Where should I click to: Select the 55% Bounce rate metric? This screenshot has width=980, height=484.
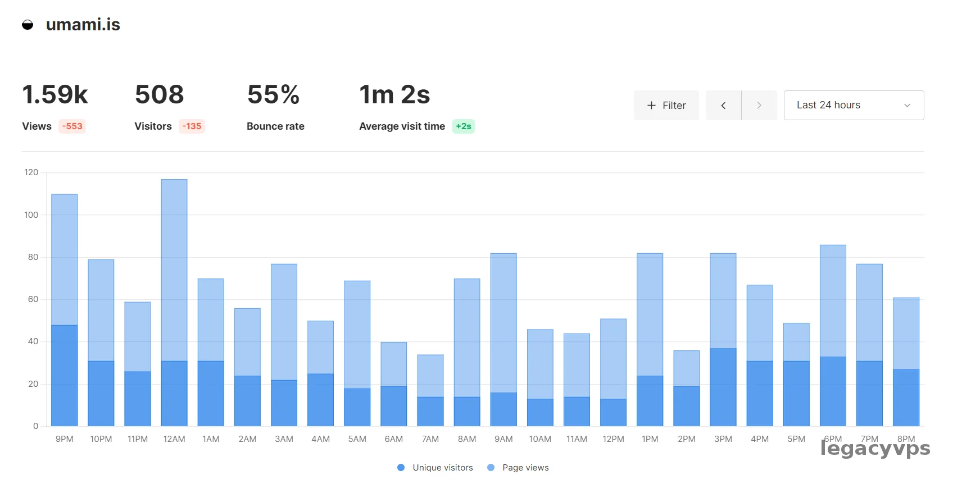click(x=274, y=95)
